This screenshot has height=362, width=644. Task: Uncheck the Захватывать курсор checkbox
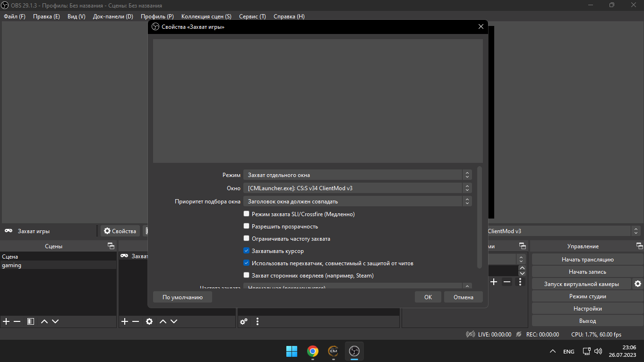coord(246,251)
